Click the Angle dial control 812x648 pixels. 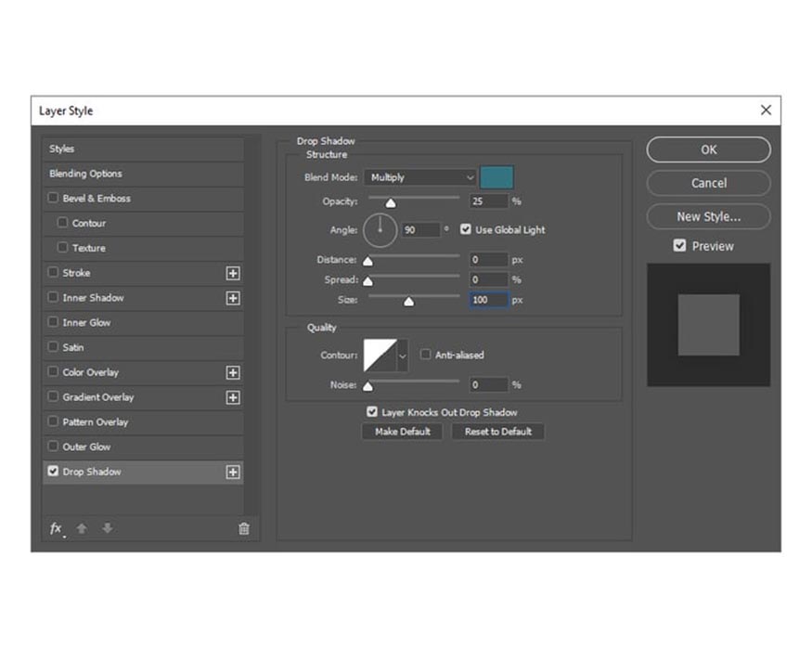pos(380,230)
